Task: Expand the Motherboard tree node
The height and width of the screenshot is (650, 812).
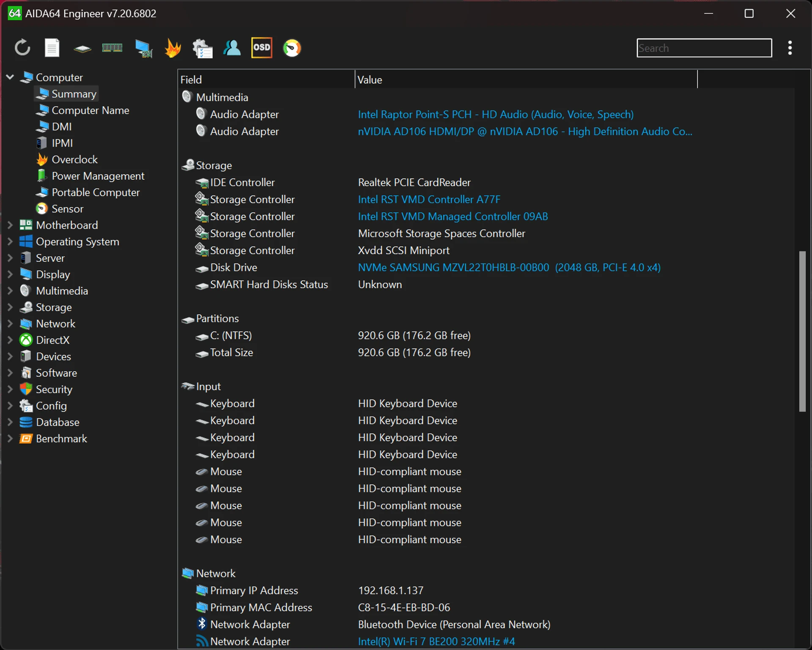Action: (x=10, y=225)
